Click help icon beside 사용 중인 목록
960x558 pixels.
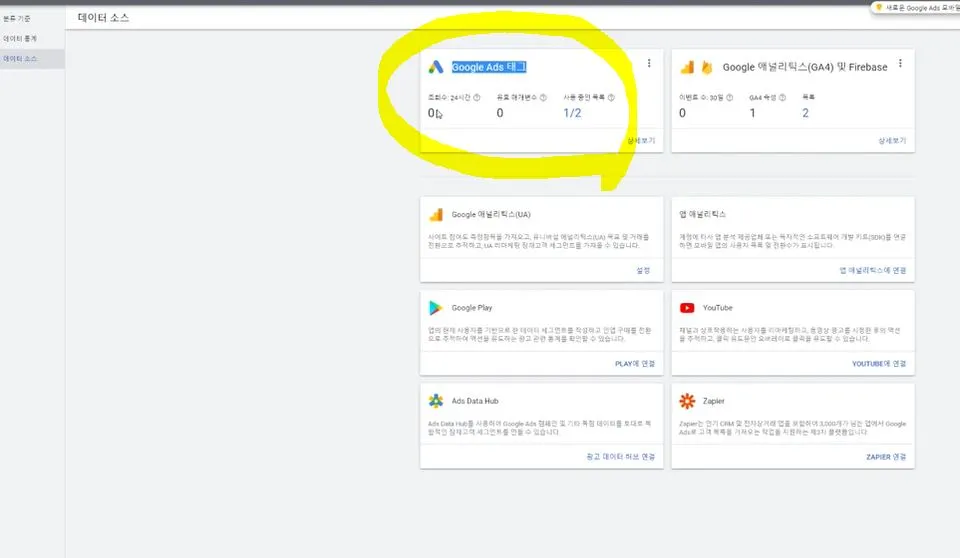coord(611,97)
